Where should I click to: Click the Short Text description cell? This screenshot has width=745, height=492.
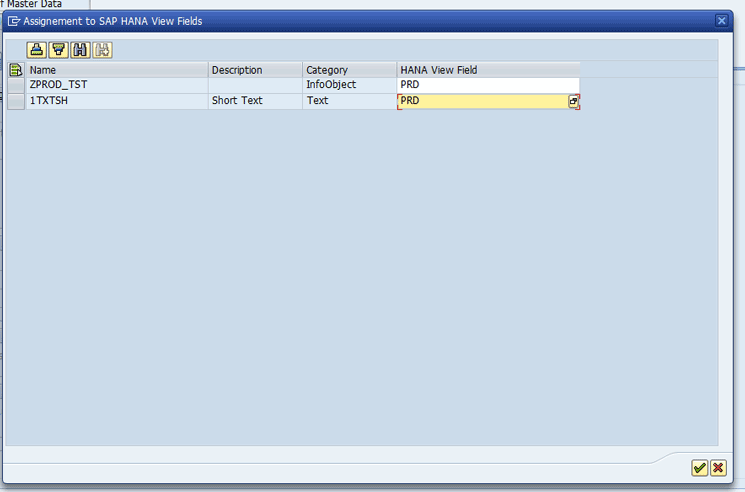coord(255,101)
